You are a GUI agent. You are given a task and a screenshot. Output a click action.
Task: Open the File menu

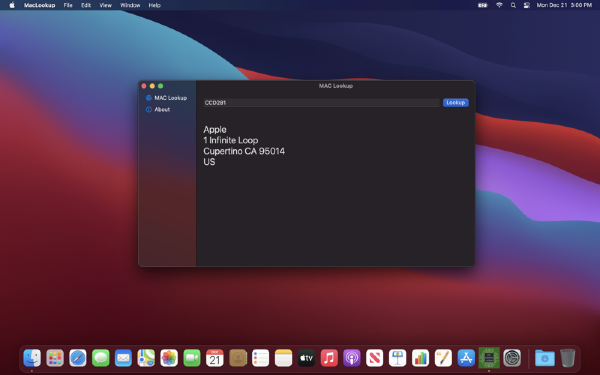68,5
